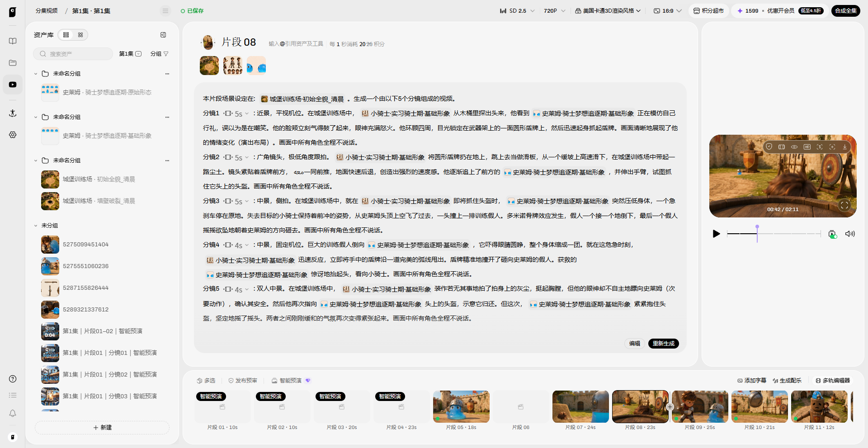Image resolution: width=868 pixels, height=448 pixels.
Task: Select 片段 11 · 12s thumbnail
Action: coord(819,407)
